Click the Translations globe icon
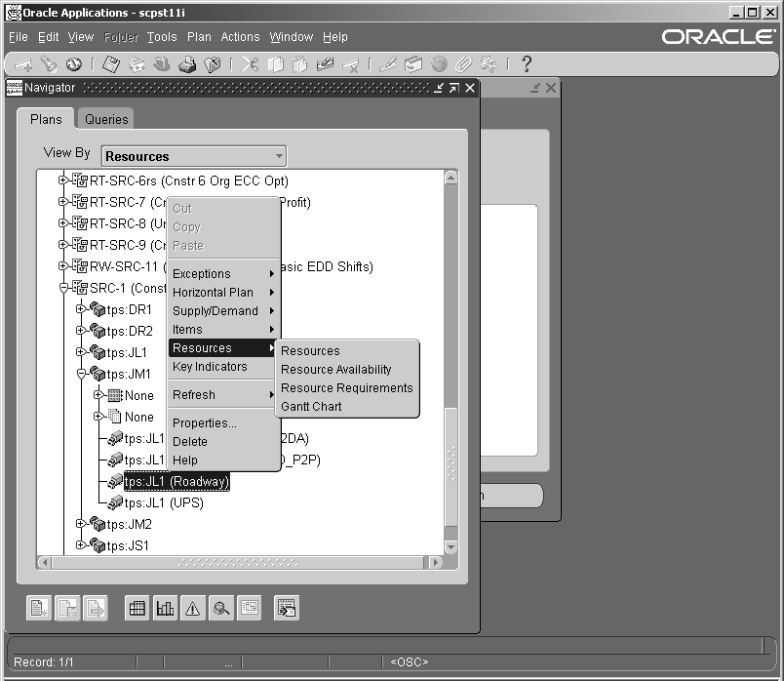 point(439,64)
